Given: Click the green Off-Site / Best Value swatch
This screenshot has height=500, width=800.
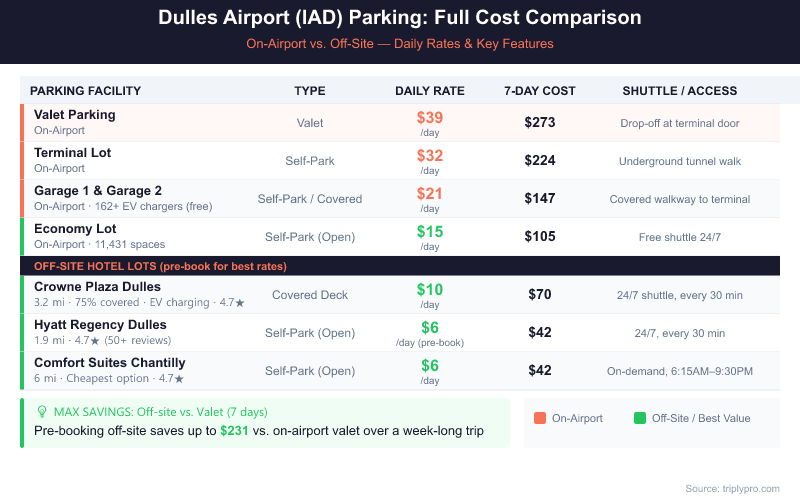Looking at the screenshot, I should 639,418.
